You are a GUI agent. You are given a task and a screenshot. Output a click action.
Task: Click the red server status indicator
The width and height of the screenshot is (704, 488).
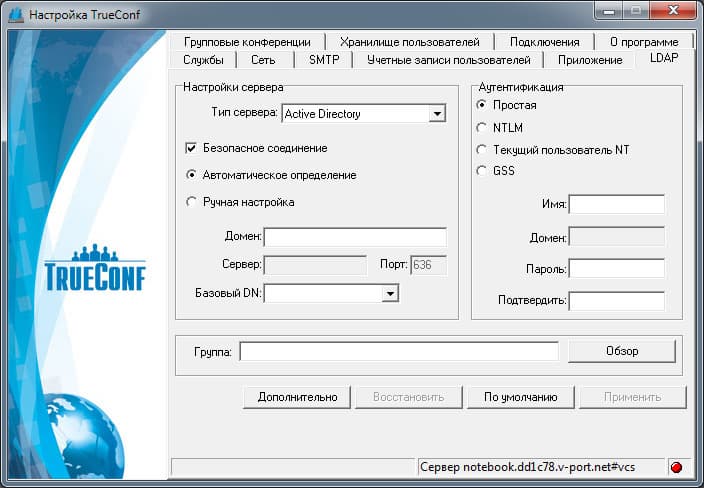tap(676, 467)
